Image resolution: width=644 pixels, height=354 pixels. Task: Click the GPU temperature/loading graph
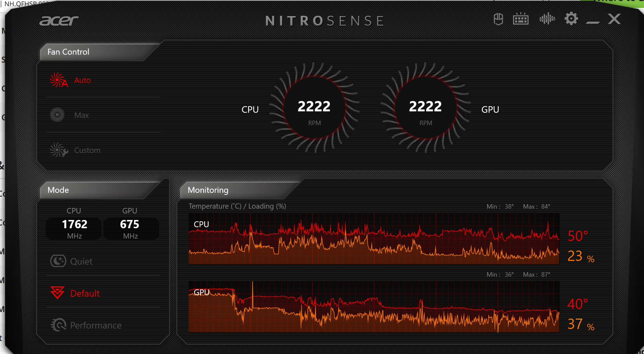click(374, 307)
